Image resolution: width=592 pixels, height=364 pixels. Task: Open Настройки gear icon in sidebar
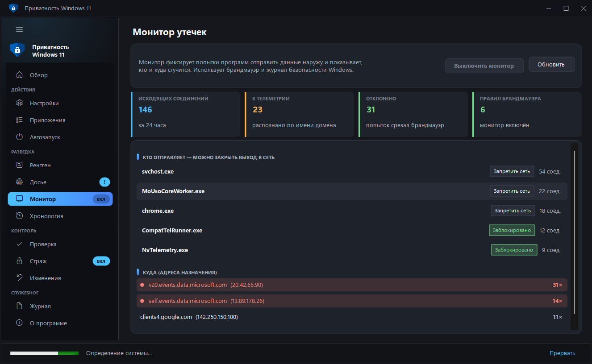(x=19, y=103)
